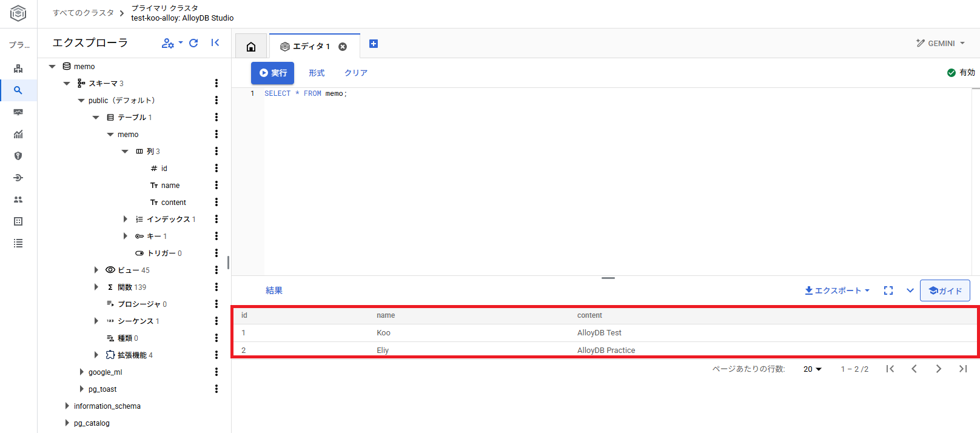Open more options for インデックス row
980x433 pixels.
tap(216, 219)
